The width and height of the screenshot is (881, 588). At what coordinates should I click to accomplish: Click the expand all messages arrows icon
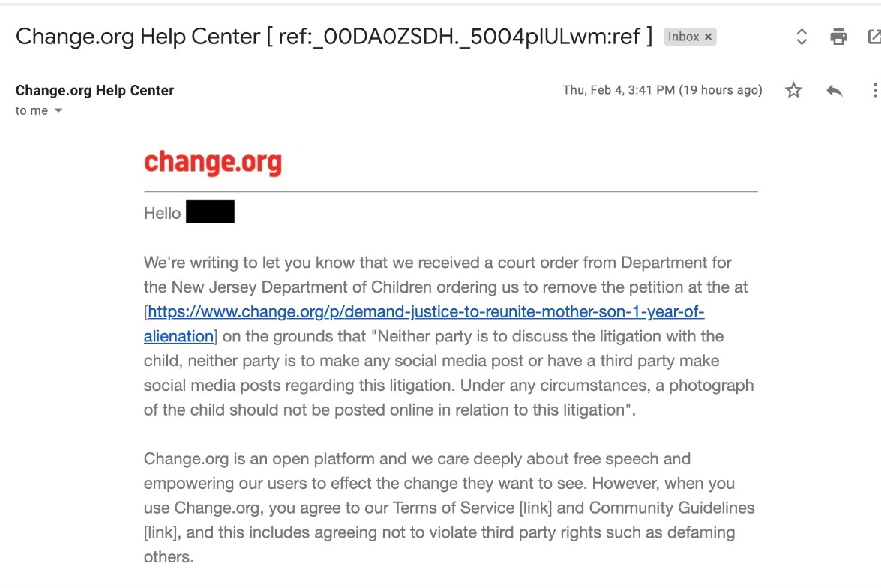pyautogui.click(x=802, y=37)
